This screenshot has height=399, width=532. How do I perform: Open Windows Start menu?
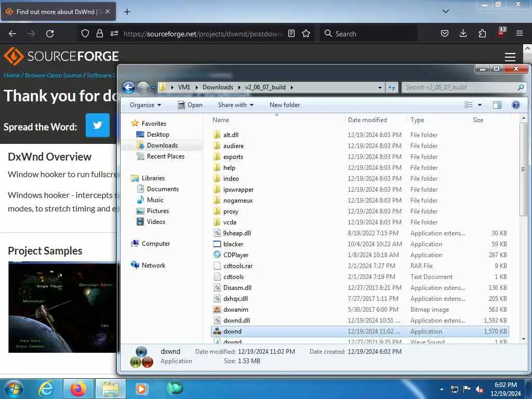[x=14, y=389]
